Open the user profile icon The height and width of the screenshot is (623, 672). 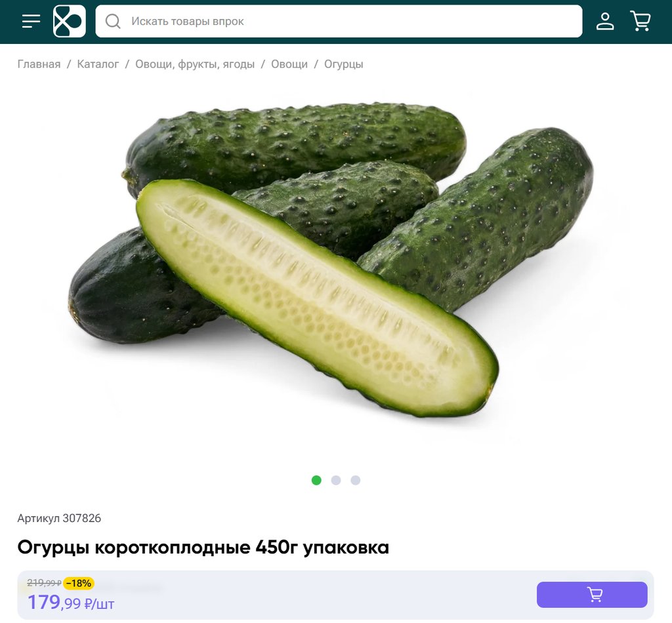click(x=604, y=21)
